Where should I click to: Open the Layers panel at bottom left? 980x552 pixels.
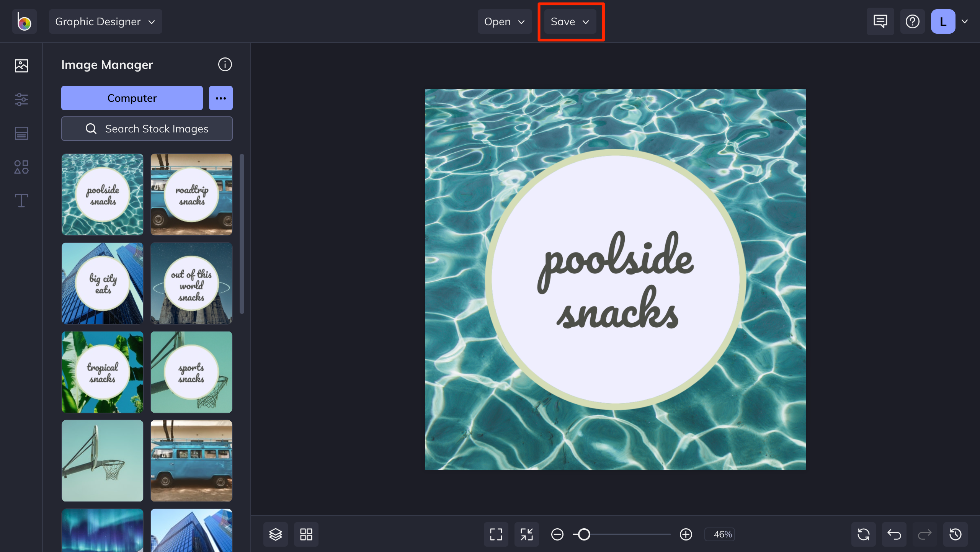[x=276, y=534]
